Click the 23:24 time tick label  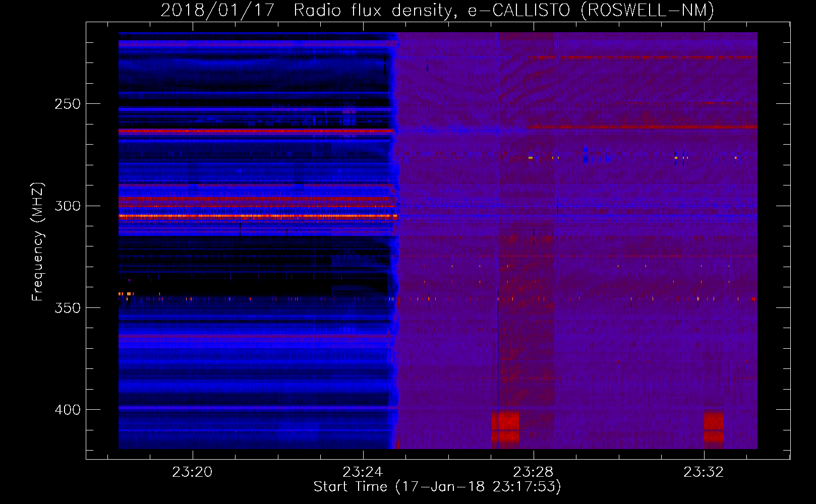point(363,472)
